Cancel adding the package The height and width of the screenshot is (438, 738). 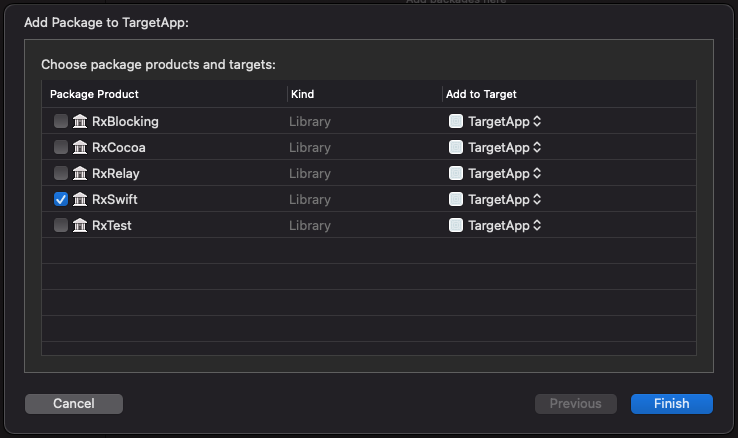(x=74, y=404)
